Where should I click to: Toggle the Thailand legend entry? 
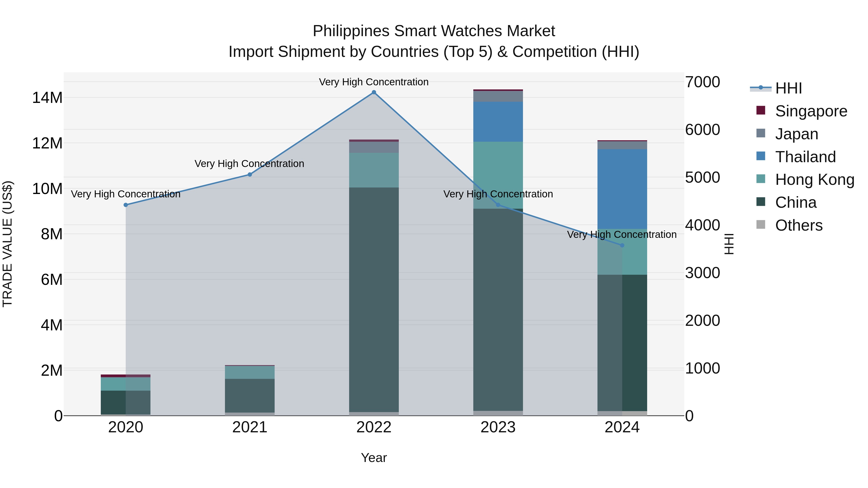pos(796,157)
